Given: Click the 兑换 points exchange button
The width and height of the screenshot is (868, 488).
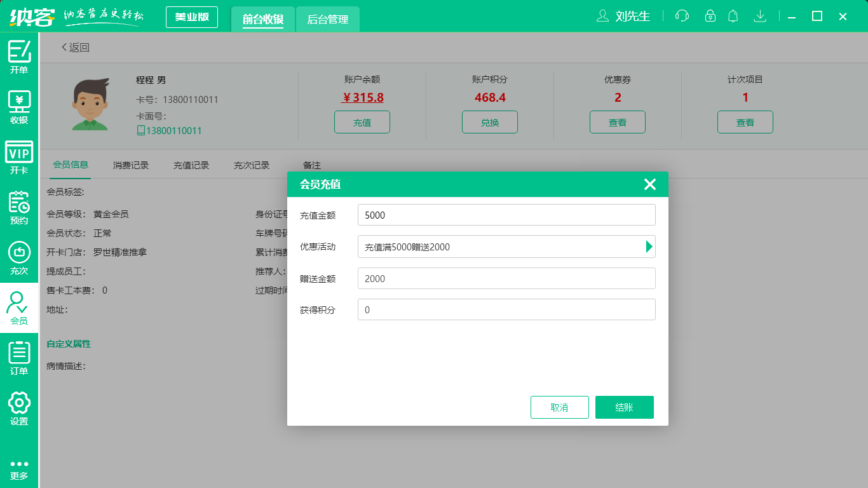Looking at the screenshot, I should [489, 121].
